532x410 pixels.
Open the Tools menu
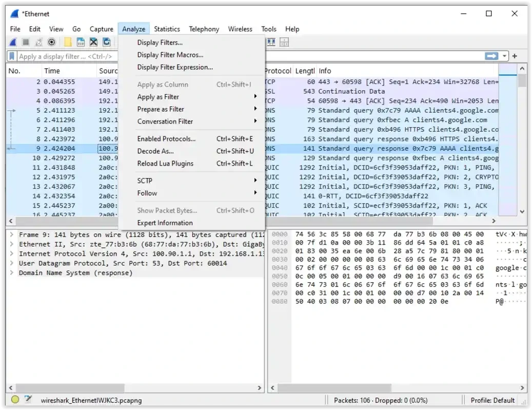(269, 29)
